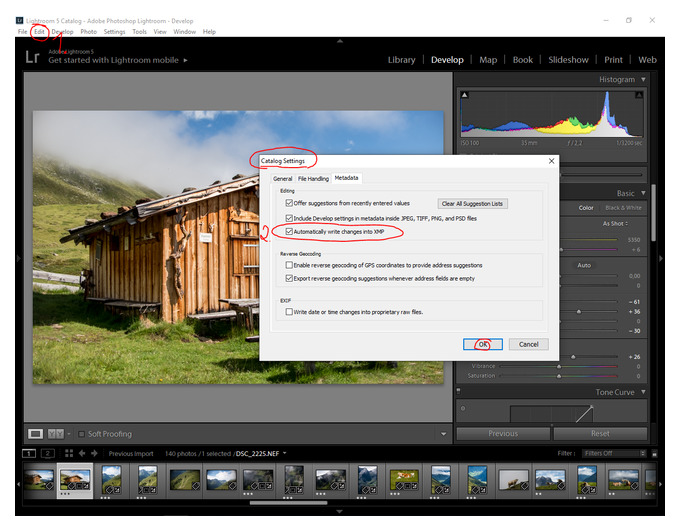Toggle the Tone Curve panel switch

click(458, 391)
